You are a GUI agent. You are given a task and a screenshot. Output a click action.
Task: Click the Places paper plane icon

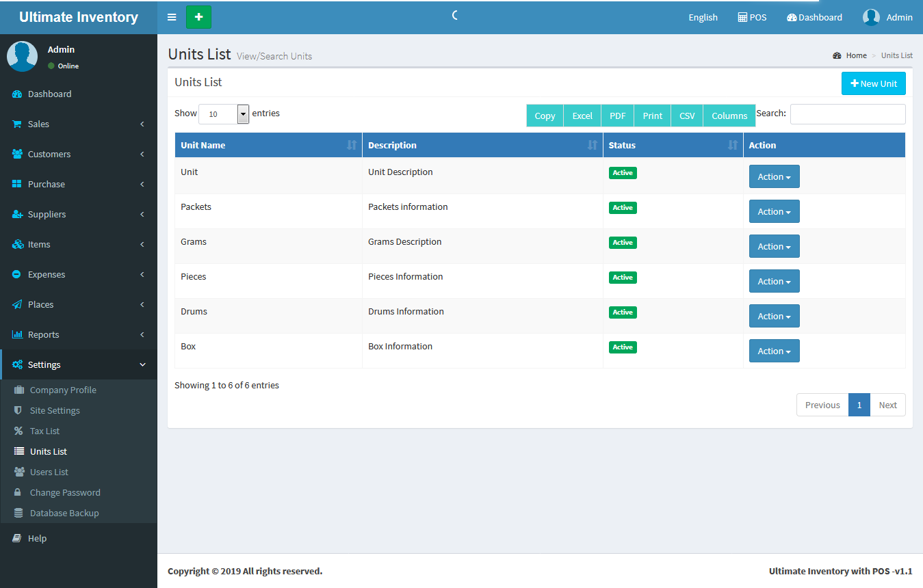tap(17, 305)
